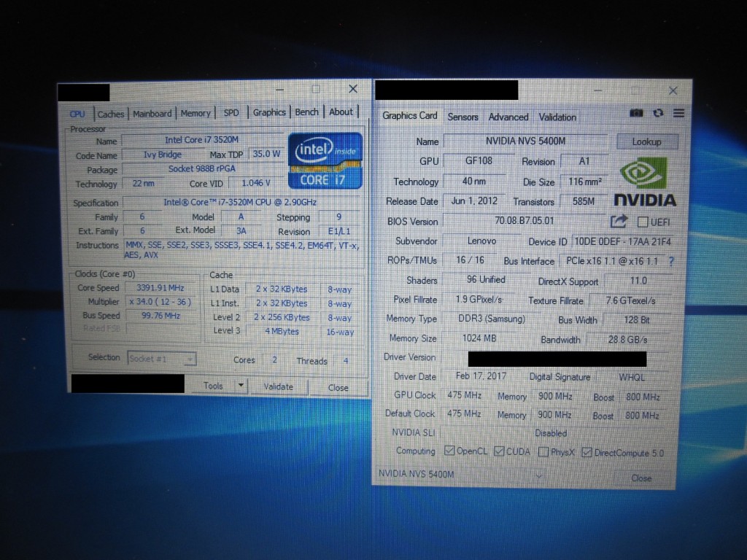This screenshot has width=747, height=560.
Task: Open the Validation tab in GPU-Z
Action: (557, 117)
